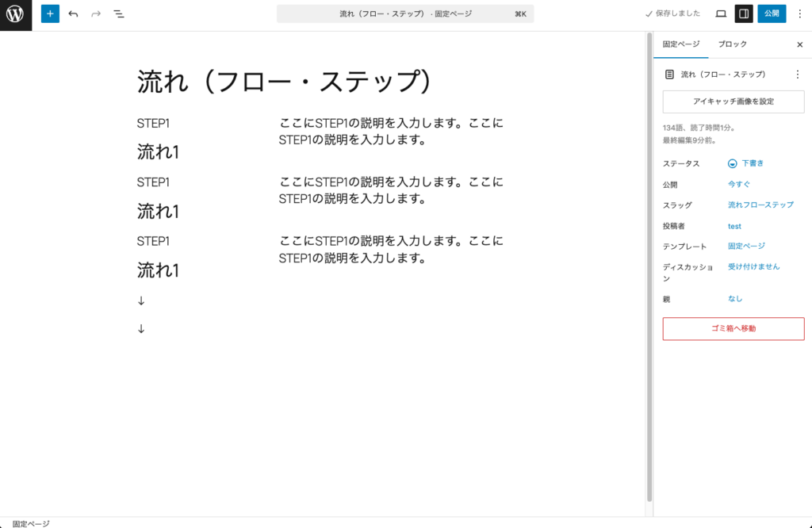This screenshot has width=812, height=528.
Task: Toggle the settings sidebar panel
Action: (x=743, y=13)
